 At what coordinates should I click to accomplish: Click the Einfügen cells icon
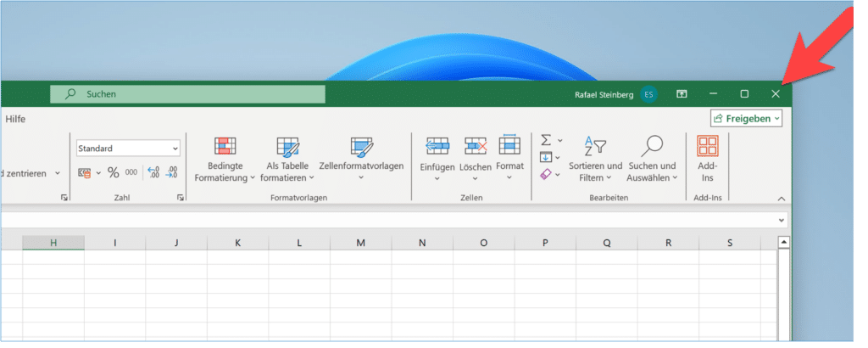coord(437,146)
